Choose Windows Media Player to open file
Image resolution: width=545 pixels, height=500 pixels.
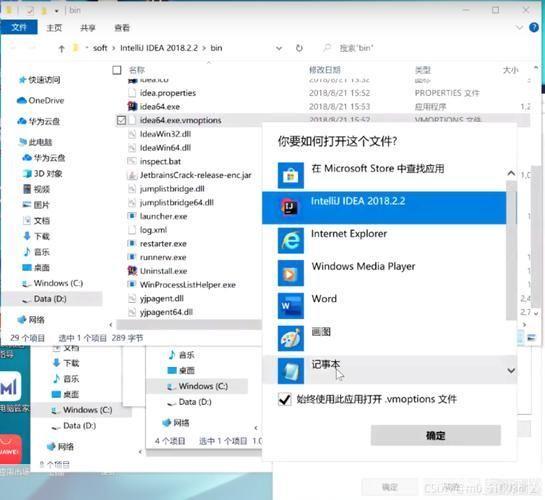[x=384, y=273]
